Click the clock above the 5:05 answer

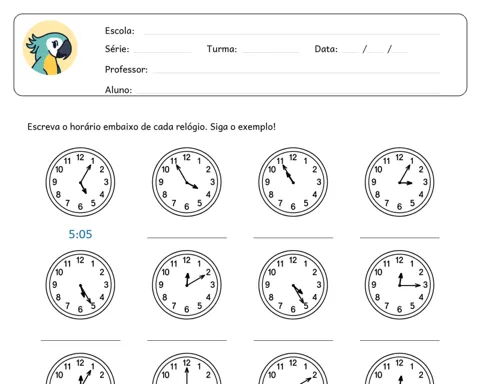pyautogui.click(x=80, y=182)
